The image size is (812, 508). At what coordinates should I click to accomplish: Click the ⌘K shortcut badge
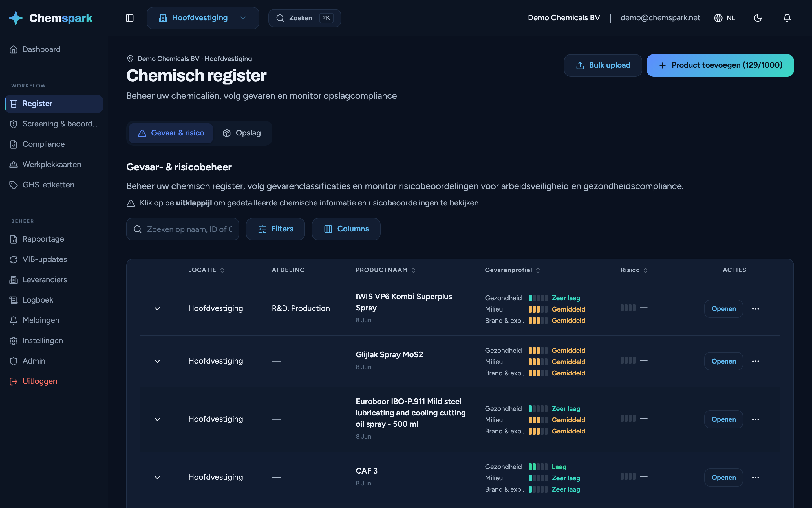click(x=326, y=18)
